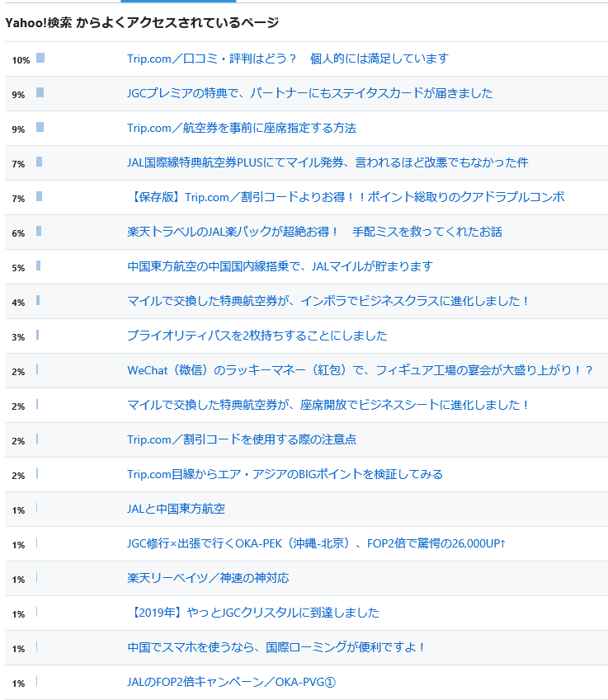Click the bar beside 10% in Trip.com口コミ row
The image size is (608, 700).
(40, 58)
